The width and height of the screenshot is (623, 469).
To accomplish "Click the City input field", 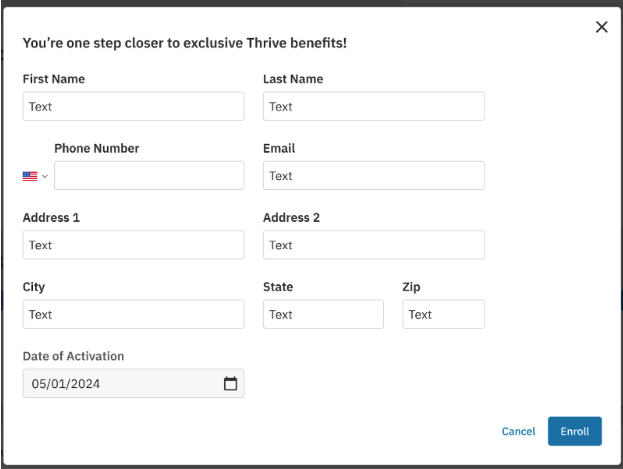I will [134, 314].
